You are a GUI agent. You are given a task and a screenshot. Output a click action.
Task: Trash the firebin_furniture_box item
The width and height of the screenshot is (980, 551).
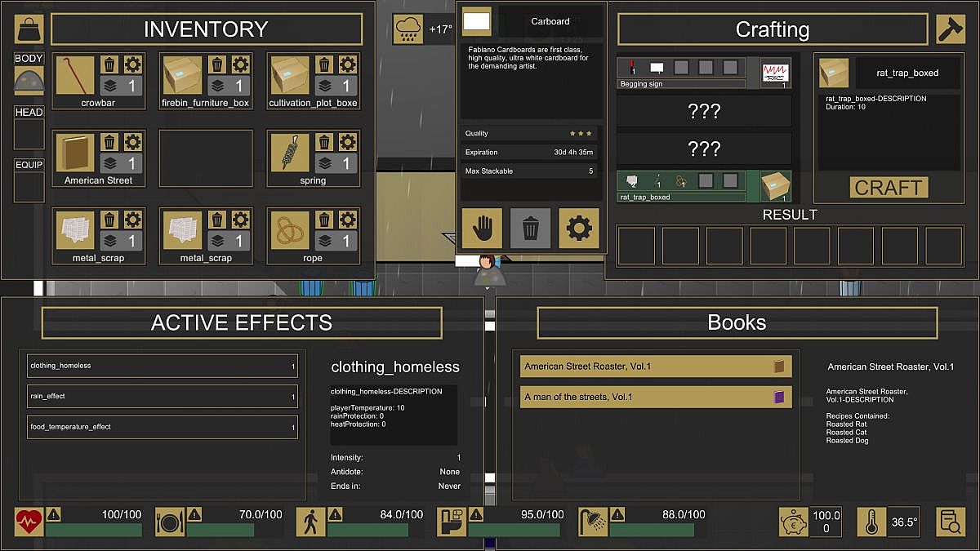click(217, 64)
